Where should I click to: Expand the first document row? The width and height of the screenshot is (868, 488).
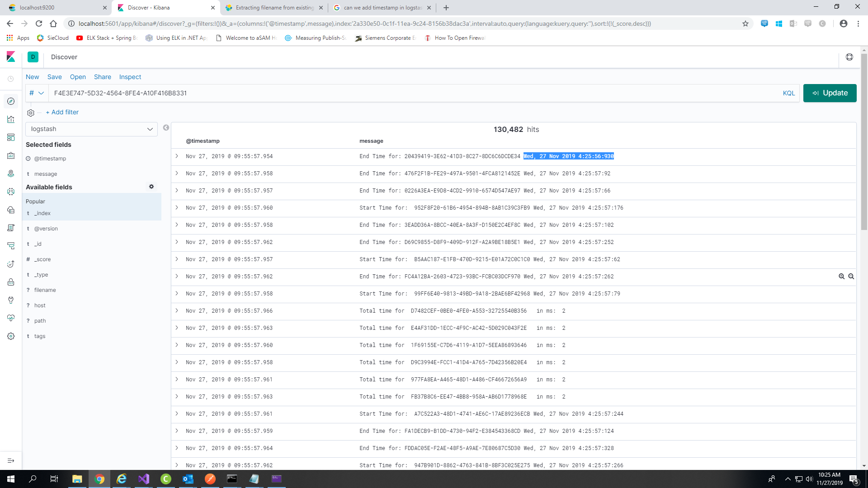click(x=177, y=156)
